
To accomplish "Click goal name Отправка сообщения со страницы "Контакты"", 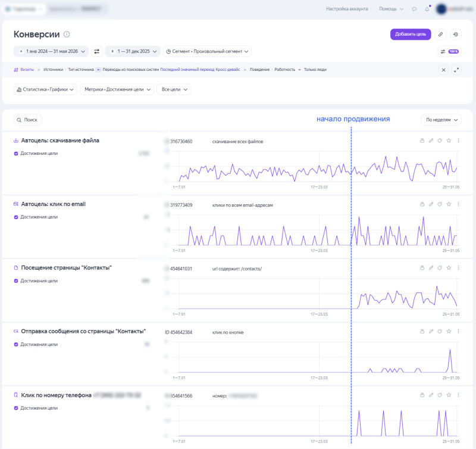I will pos(83,332).
